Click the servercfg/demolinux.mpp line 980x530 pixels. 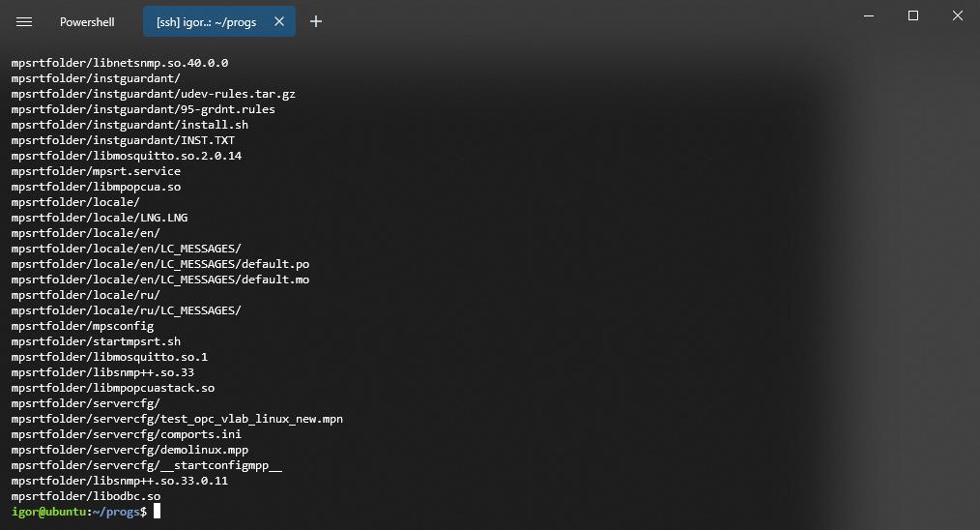click(x=130, y=450)
